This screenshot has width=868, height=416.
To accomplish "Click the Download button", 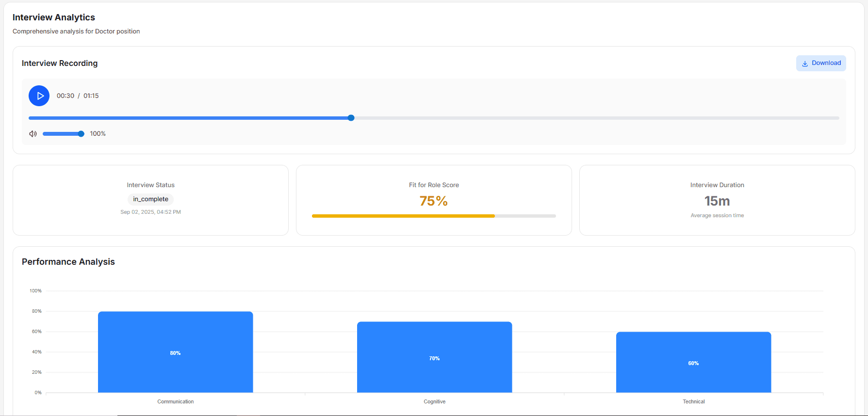I will (x=821, y=63).
